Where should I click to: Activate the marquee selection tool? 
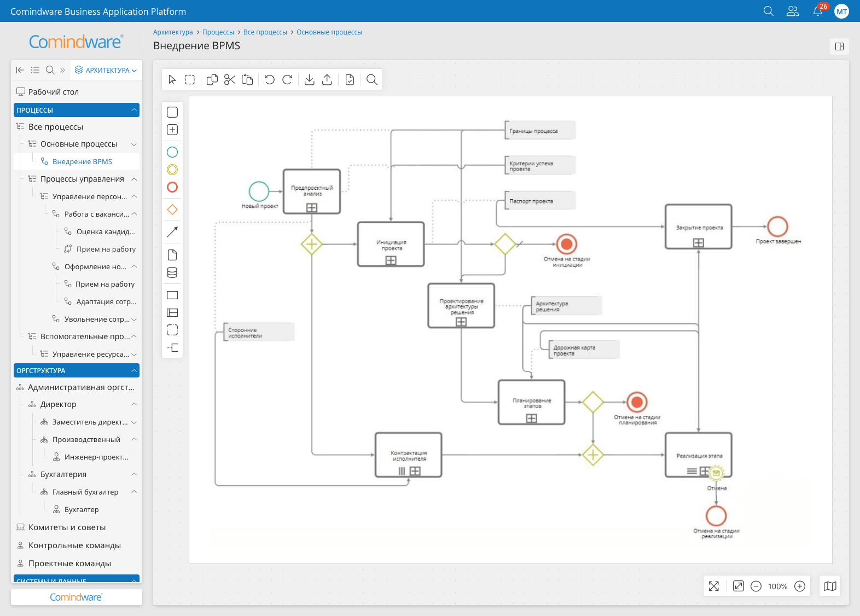click(x=190, y=80)
